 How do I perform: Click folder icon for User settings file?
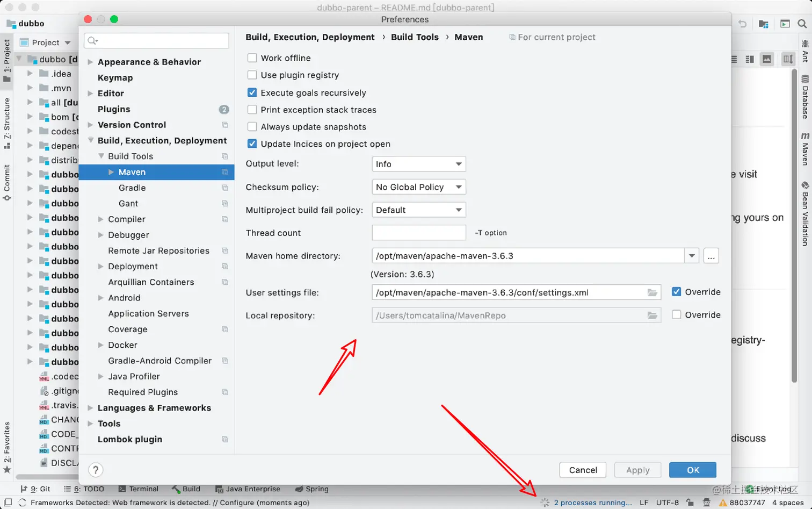coord(652,292)
